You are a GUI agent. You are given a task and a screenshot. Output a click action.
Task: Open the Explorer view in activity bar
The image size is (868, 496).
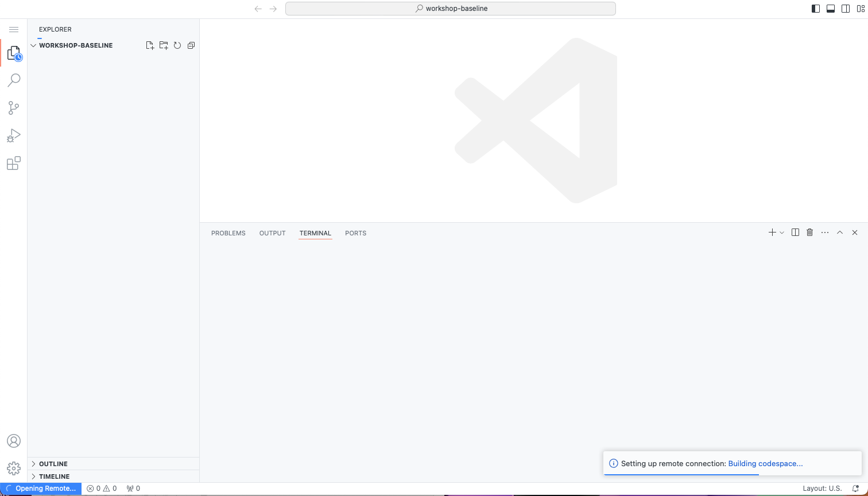coord(14,53)
